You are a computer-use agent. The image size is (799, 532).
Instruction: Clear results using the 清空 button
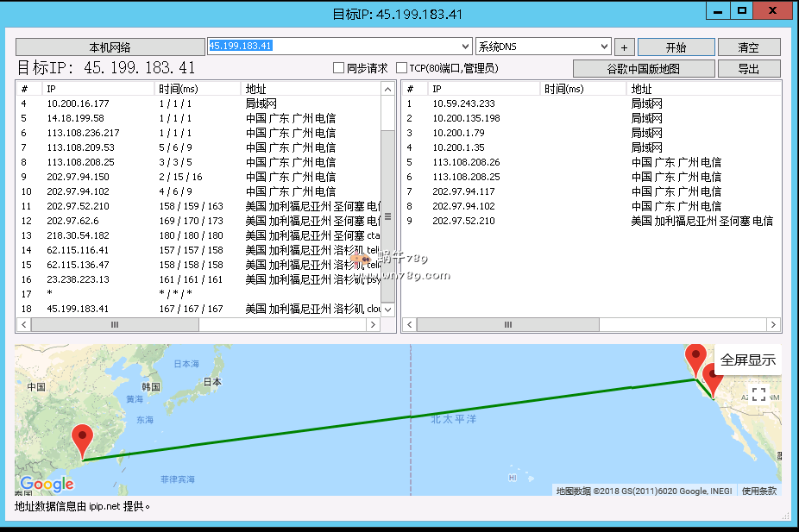[x=749, y=47]
